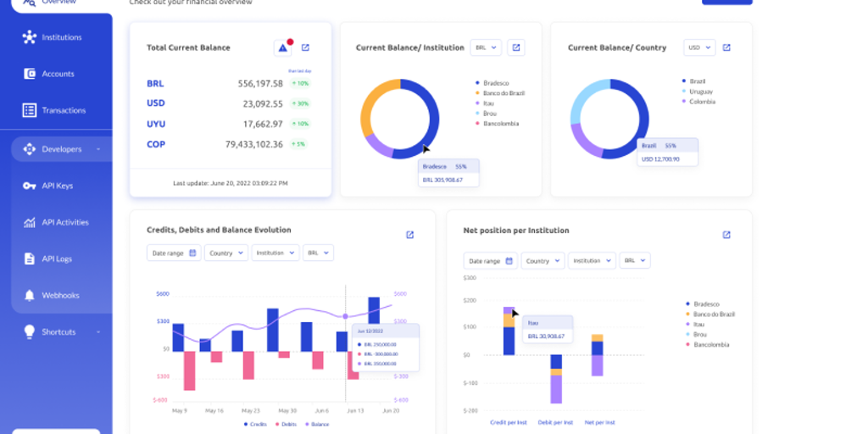Open external link icon on Current Balance/Institution card
868x434 pixels.
tap(515, 47)
